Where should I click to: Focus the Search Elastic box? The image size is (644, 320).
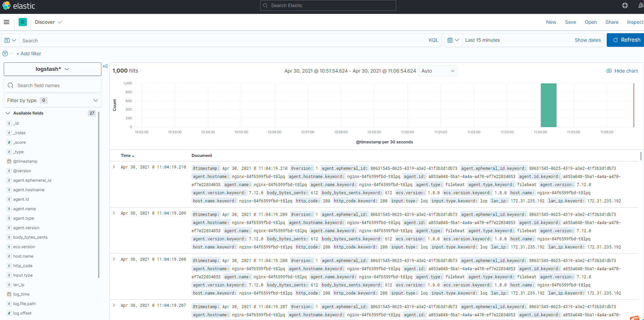[328, 5]
